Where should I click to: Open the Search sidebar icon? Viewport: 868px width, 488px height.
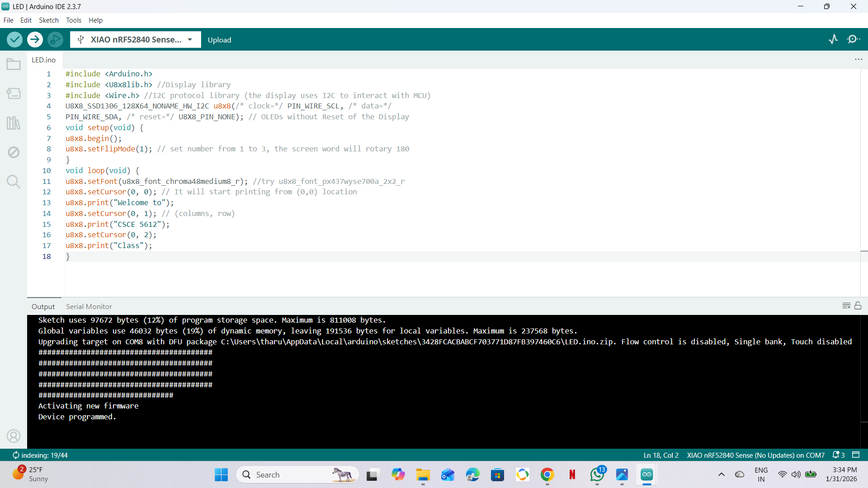[x=14, y=182]
